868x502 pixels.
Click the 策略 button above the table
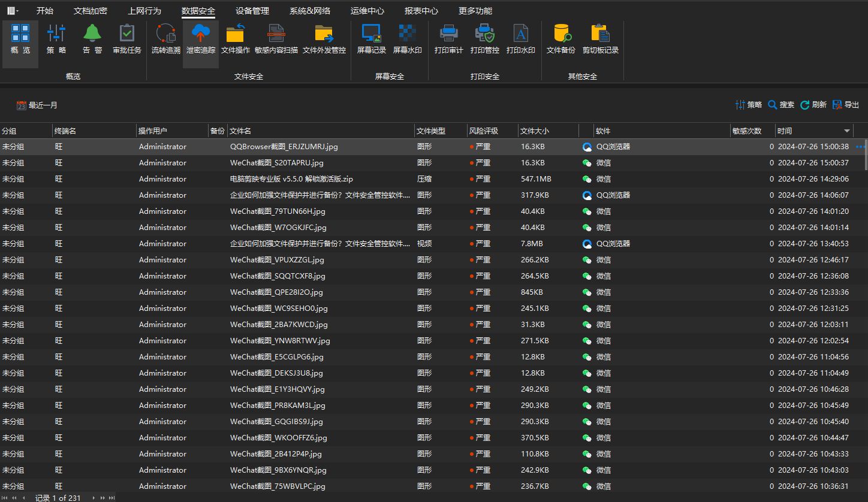click(749, 105)
